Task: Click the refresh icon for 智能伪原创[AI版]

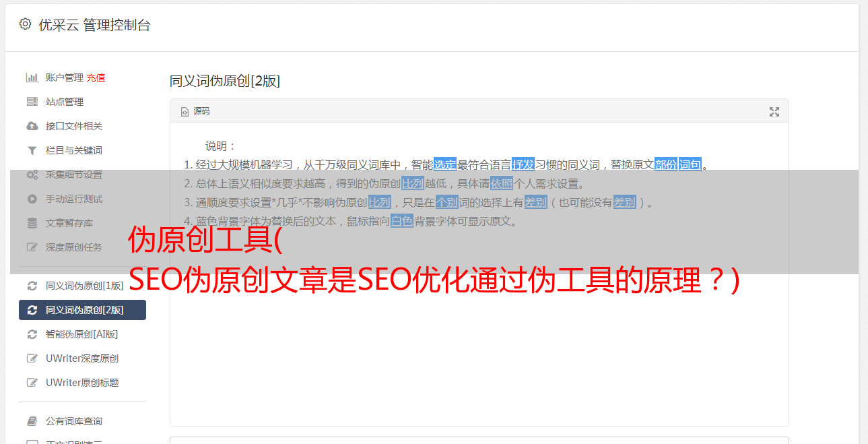Action: 32,334
